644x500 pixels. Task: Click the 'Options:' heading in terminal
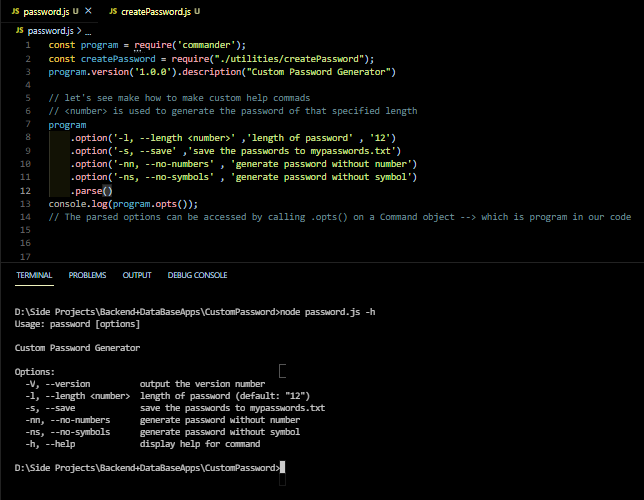(34, 372)
